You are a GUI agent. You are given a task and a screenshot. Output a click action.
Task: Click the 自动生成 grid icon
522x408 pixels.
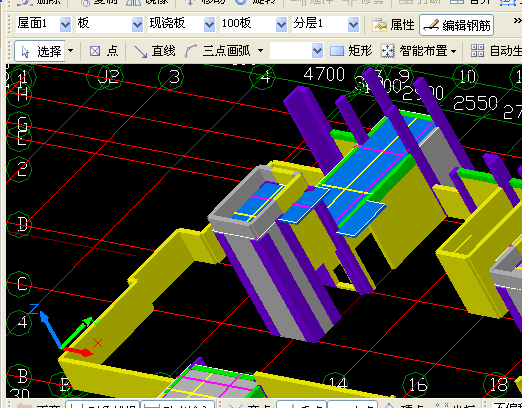477,51
